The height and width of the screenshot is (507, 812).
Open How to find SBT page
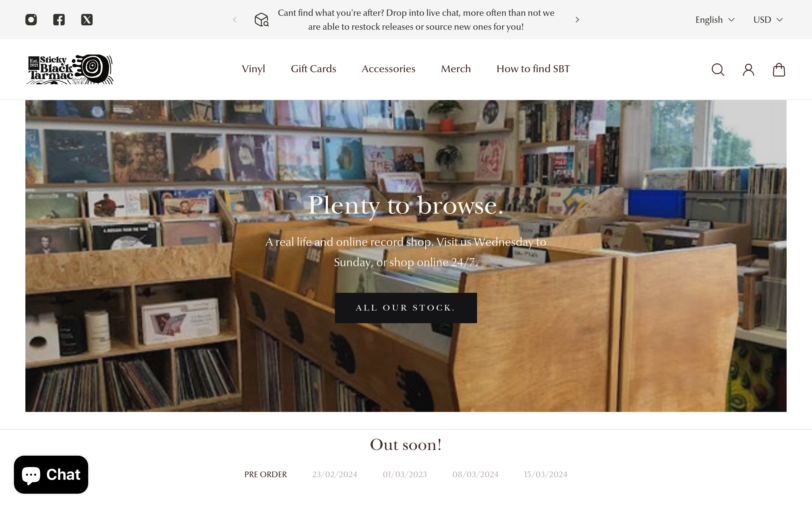coord(533,69)
